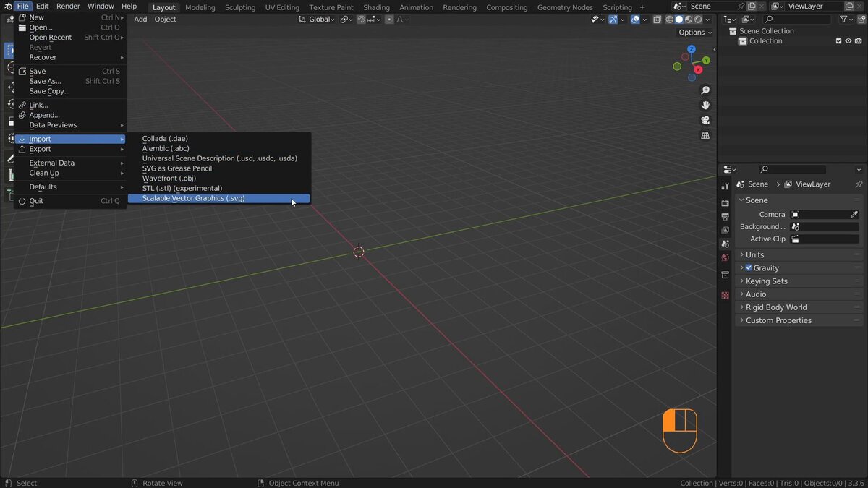Viewport: 868px width, 488px height.
Task: Toggle Collection exclude checkbox in outliner
Action: (x=838, y=41)
